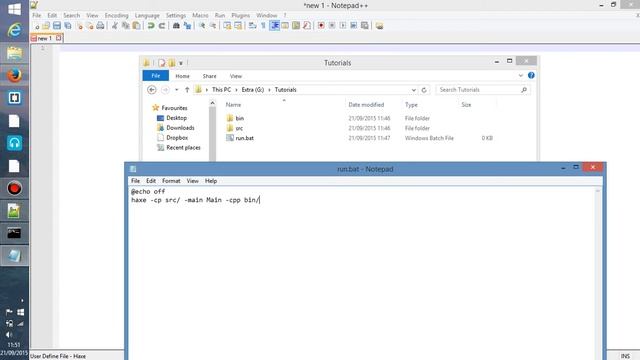Toggle synchronized horizontal scrolling in Notepad++
The width and height of the screenshot is (640, 360).
[238, 26]
